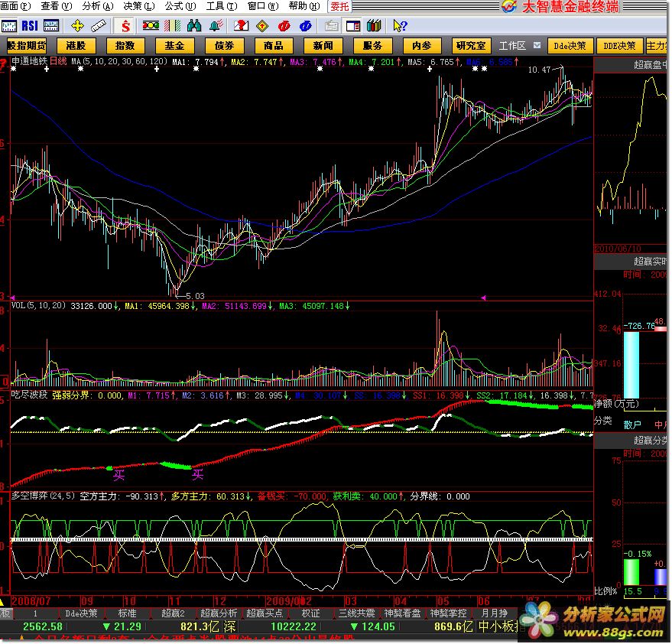672x644 pixels.
Task: Switch to the 神契看盘 bottom tab
Action: [x=402, y=613]
